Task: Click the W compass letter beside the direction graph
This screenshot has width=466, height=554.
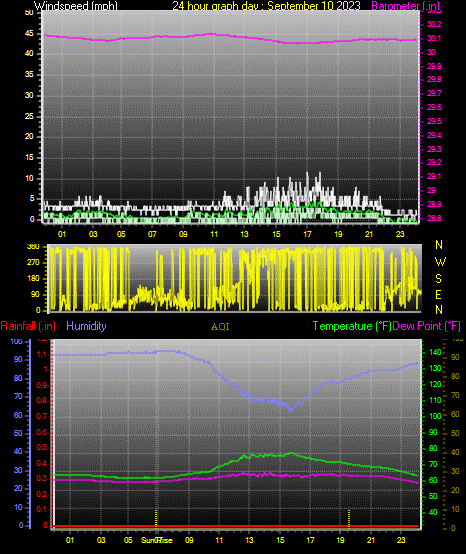Action: coord(440,262)
